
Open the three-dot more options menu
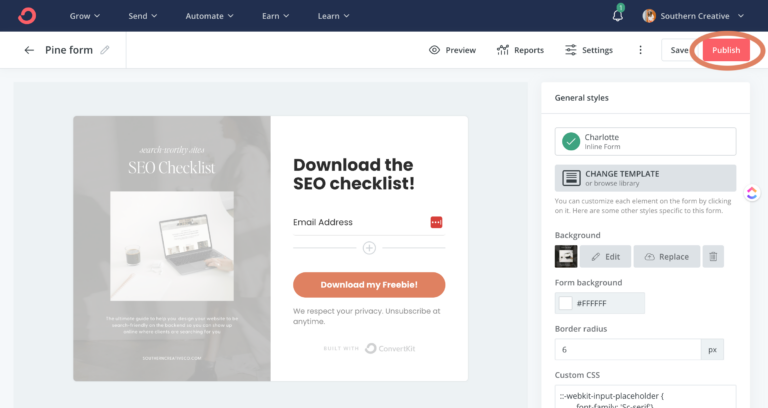(x=640, y=50)
